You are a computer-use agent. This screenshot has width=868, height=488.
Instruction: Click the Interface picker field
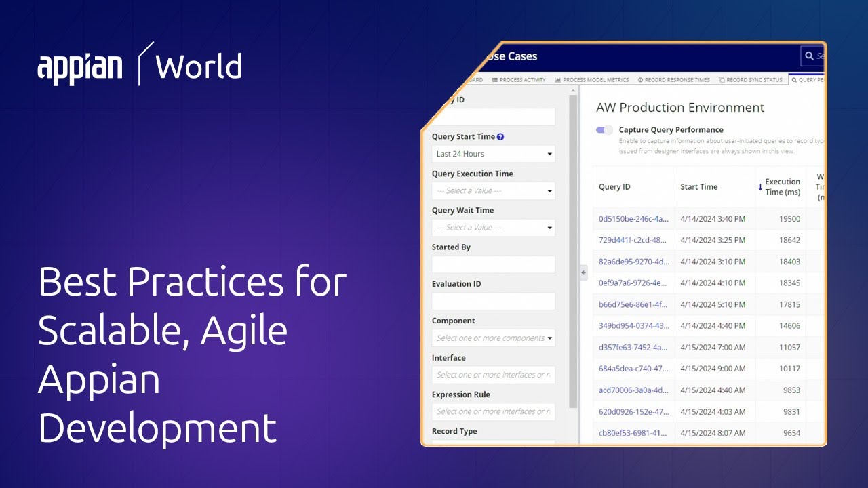click(494, 375)
